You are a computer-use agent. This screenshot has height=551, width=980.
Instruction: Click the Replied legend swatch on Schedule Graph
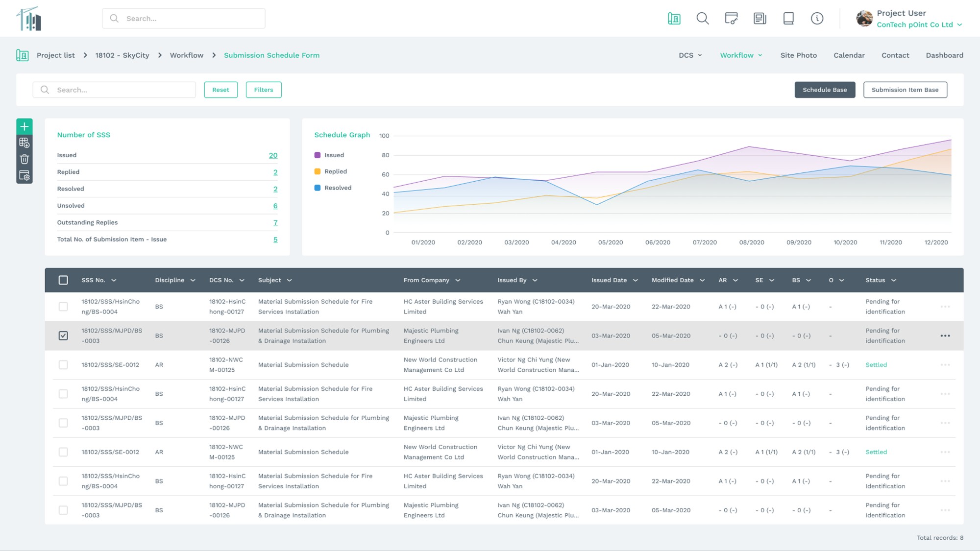pyautogui.click(x=318, y=171)
